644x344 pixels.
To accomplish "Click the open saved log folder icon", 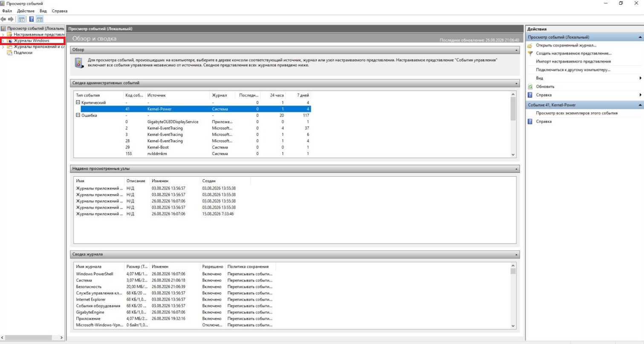I will pos(530,45).
